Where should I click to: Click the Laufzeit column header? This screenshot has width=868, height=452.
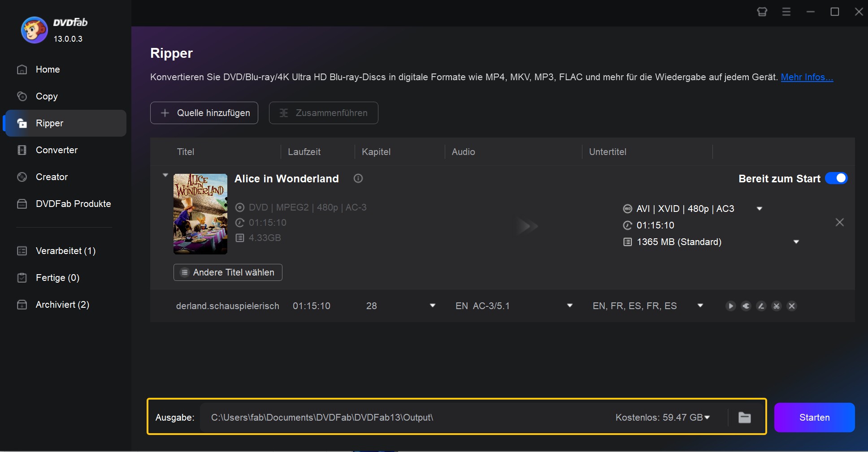pos(304,152)
